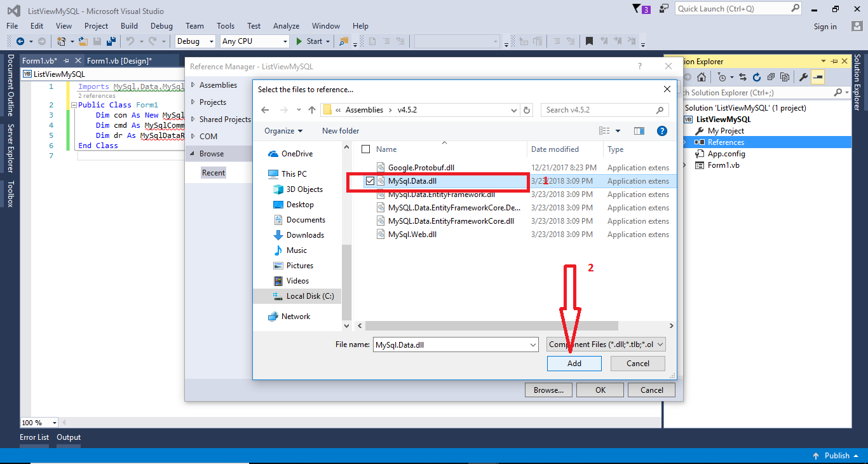Viewport: 868px width, 464px height.
Task: Open the Tools menu
Action: [226, 26]
